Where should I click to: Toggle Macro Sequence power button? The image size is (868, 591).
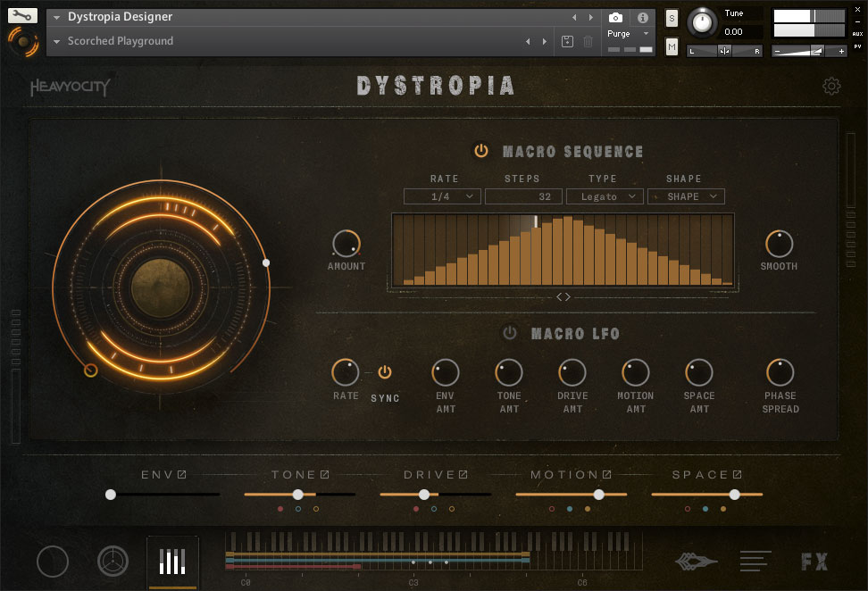pos(481,151)
